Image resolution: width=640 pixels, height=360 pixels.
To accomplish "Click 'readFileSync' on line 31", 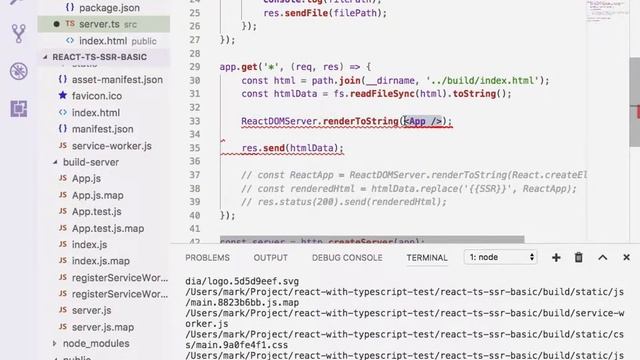I will click(x=382, y=94).
